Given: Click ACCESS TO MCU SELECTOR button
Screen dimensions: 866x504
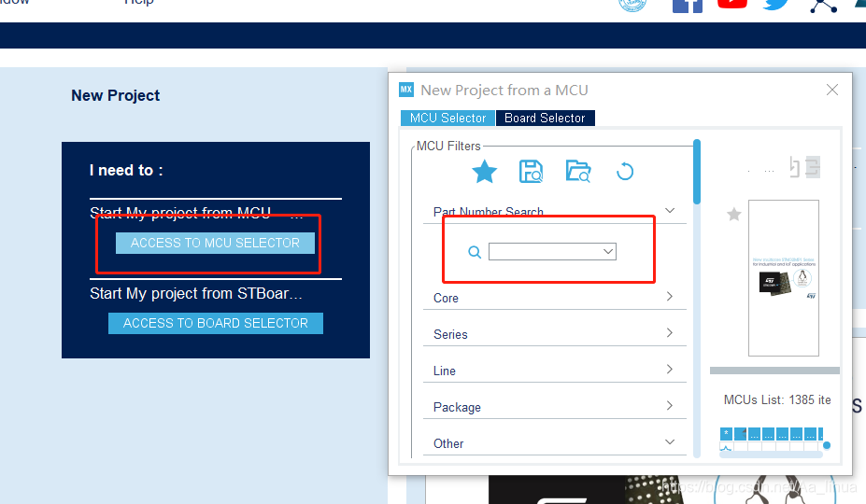Looking at the screenshot, I should pos(215,243).
